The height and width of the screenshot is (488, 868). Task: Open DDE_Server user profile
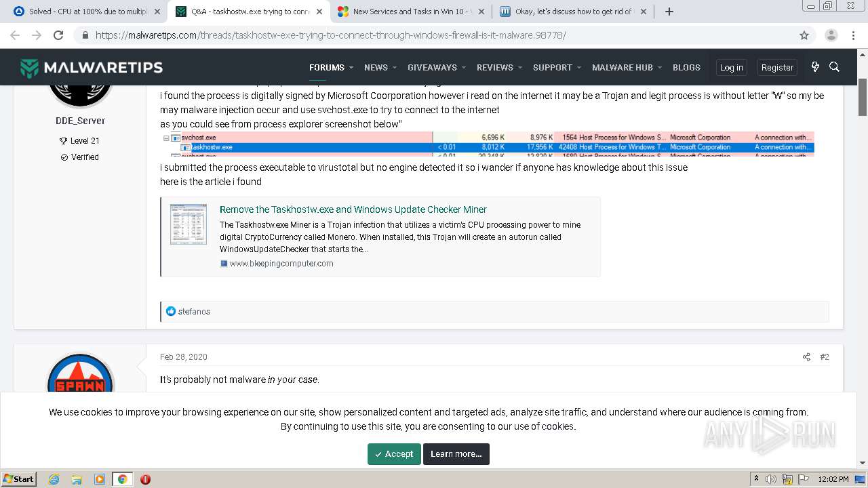pos(80,121)
